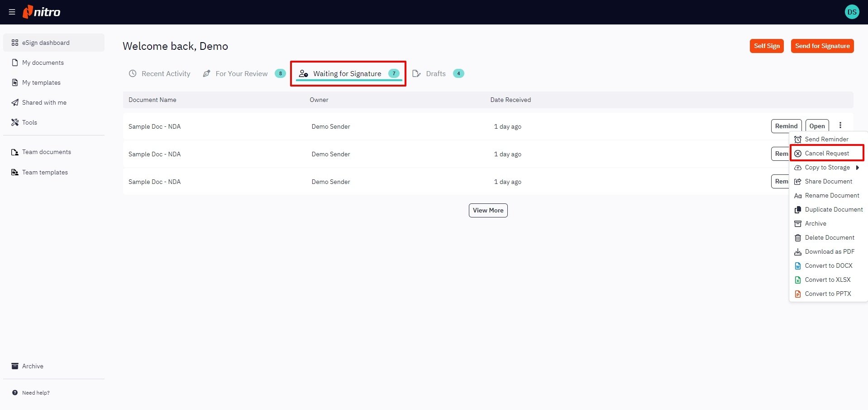The width and height of the screenshot is (868, 410).
Task: Open My documents from the sidebar
Action: tap(43, 63)
